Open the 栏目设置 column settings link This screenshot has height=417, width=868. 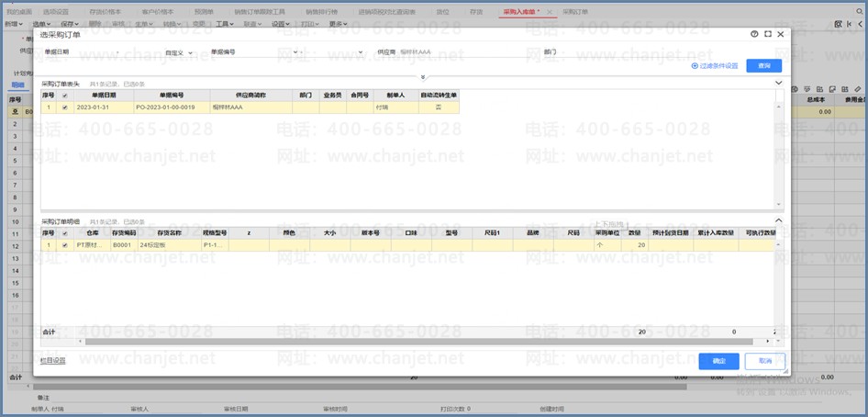tap(52, 361)
